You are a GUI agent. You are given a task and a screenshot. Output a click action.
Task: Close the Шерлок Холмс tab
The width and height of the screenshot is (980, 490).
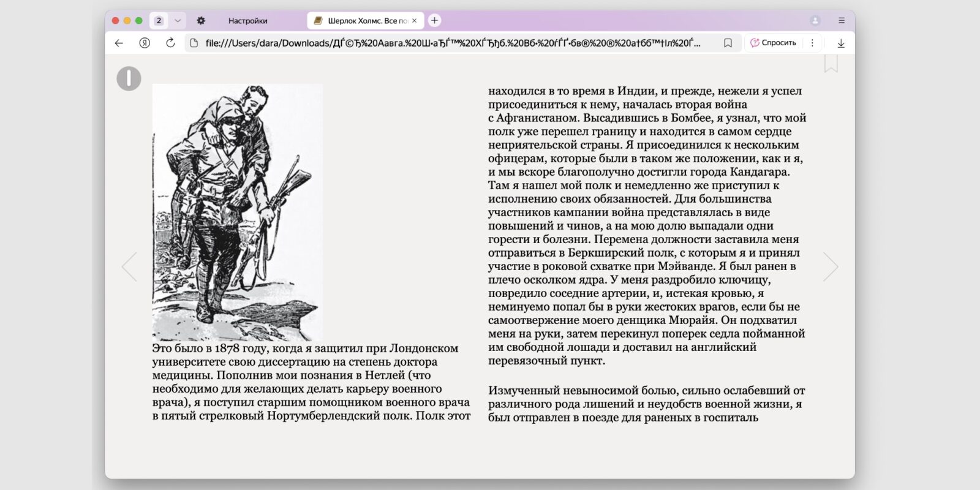(414, 21)
